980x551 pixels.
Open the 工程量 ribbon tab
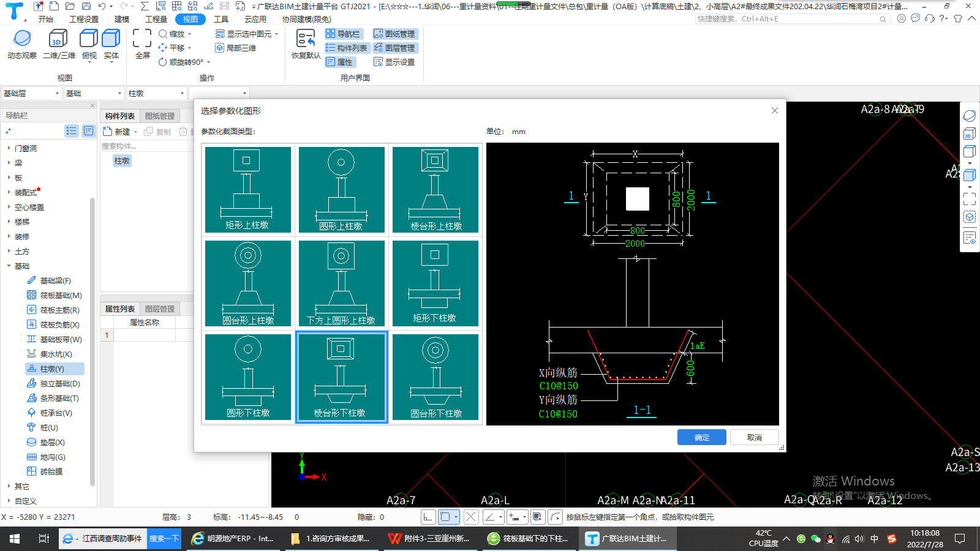[156, 19]
